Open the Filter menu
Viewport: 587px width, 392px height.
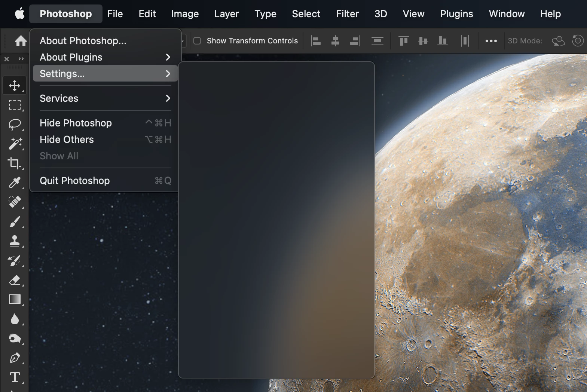click(x=347, y=14)
